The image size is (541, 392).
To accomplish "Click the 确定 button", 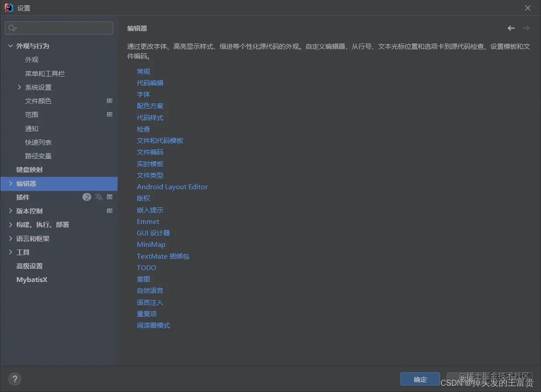I will (420, 379).
